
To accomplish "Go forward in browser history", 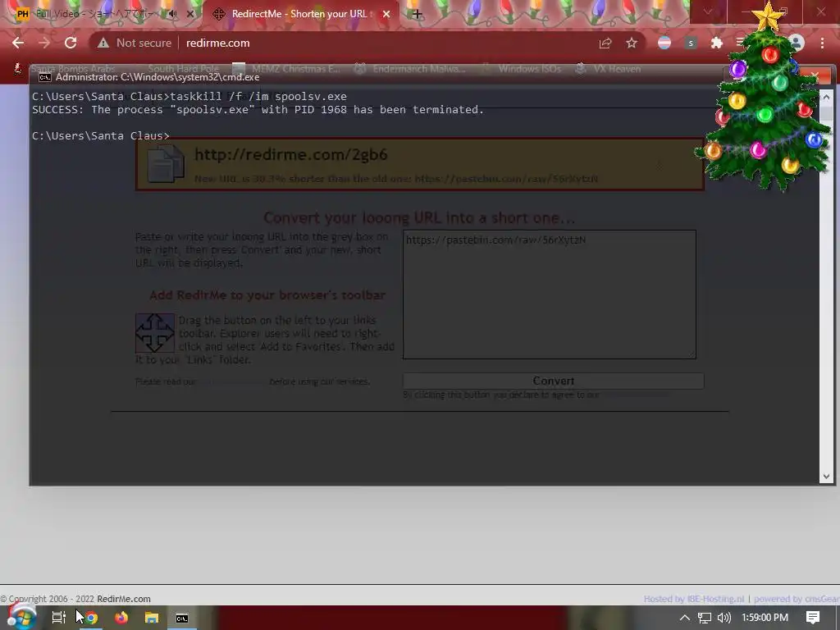I will point(44,43).
